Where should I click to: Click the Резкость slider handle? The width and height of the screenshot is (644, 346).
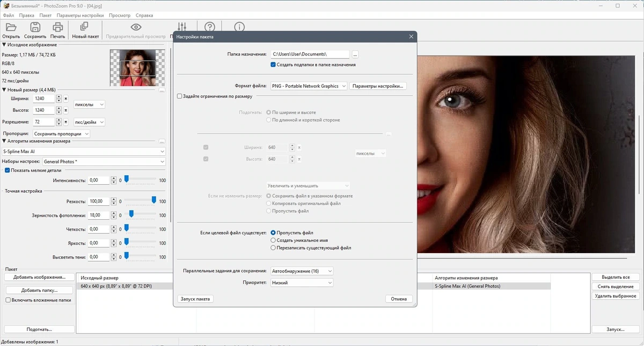point(154,200)
